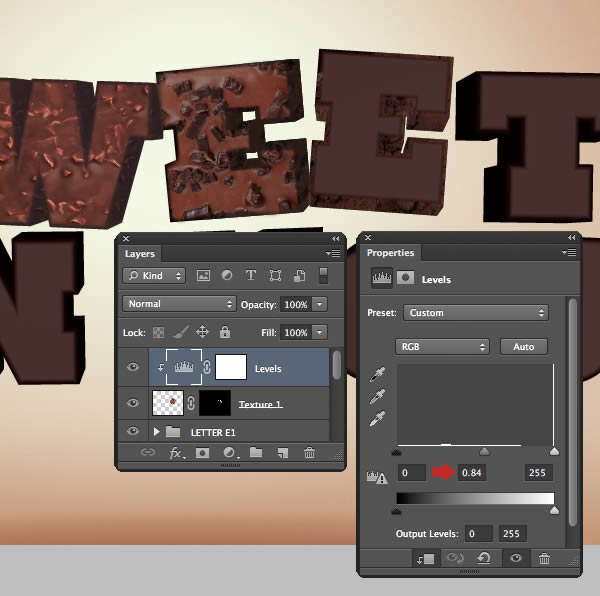Hide the LETTER E1 group eye

click(133, 431)
